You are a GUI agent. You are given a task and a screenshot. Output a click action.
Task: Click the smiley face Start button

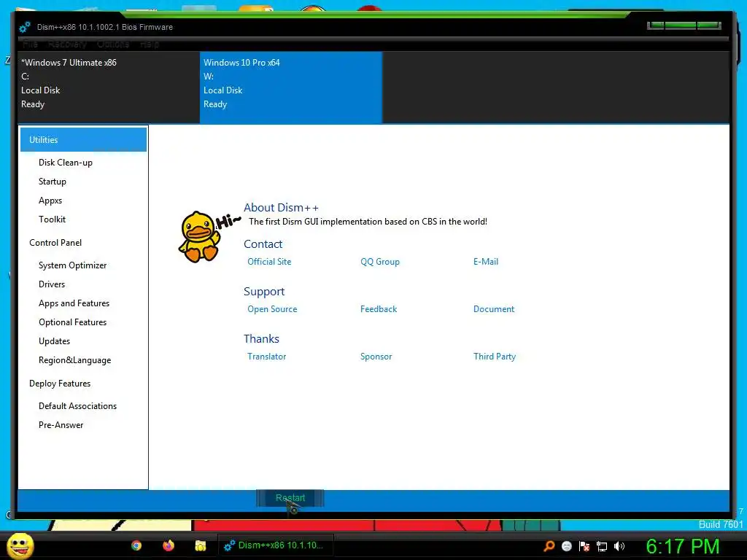(20, 545)
